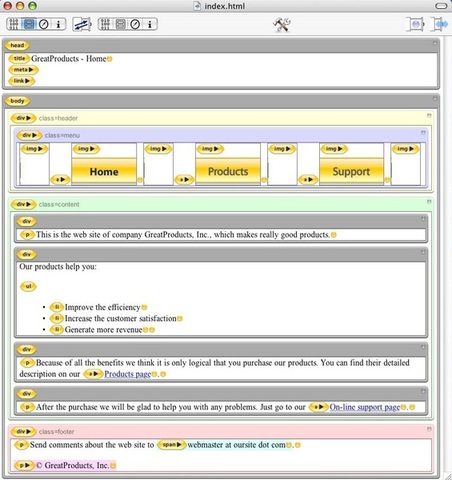Select the head tag pill
The width and height of the screenshot is (452, 480).
tap(17, 45)
